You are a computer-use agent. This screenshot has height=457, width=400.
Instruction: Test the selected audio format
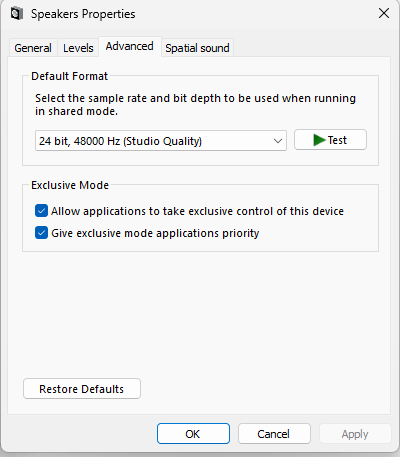pos(330,140)
